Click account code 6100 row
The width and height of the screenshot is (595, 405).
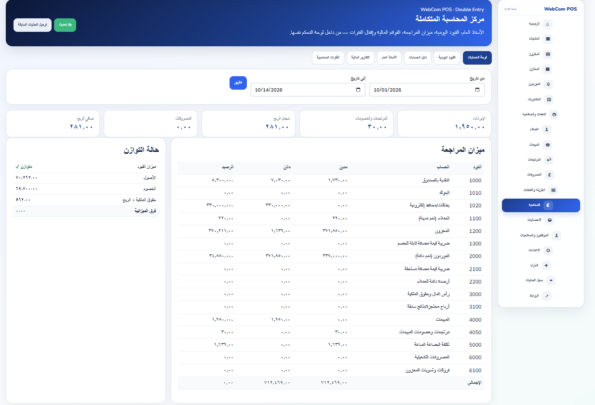[x=331, y=370]
